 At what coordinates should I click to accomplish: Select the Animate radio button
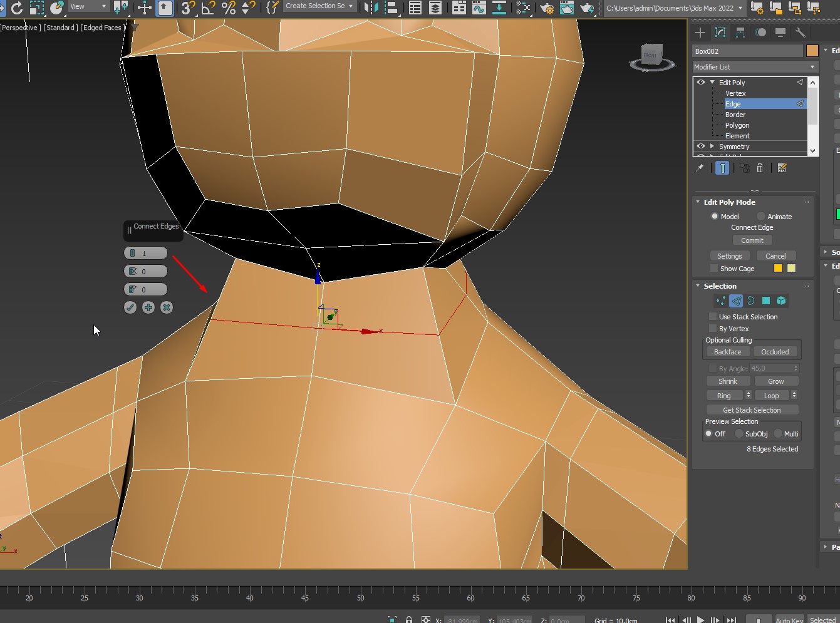[x=761, y=217]
